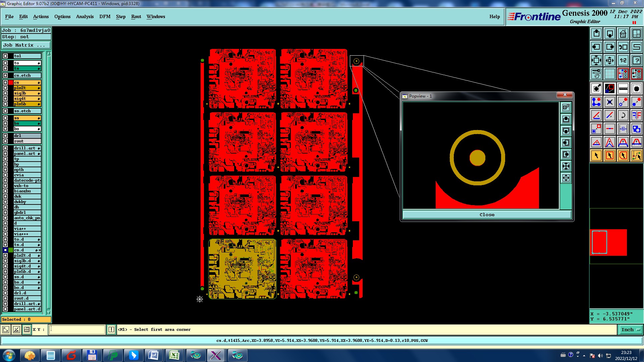The height and width of the screenshot is (362, 644).
Task: Toggle the grid display icon
Action: [x=609, y=74]
